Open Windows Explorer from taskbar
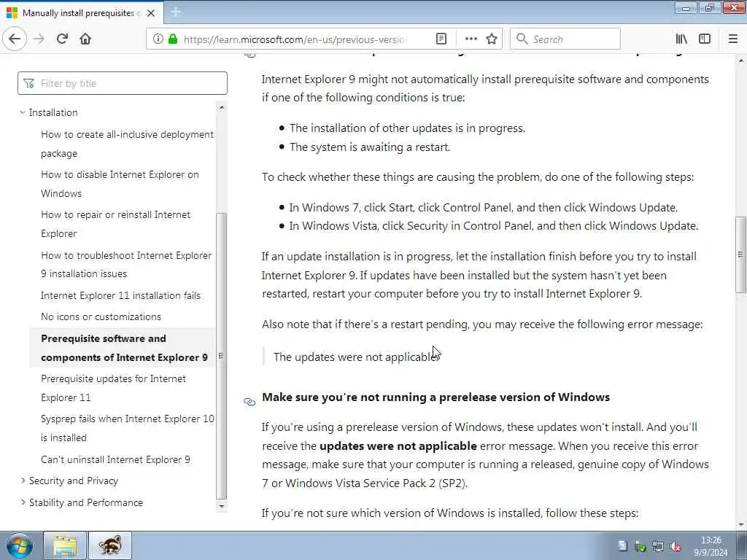The width and height of the screenshot is (747, 560). click(x=65, y=545)
